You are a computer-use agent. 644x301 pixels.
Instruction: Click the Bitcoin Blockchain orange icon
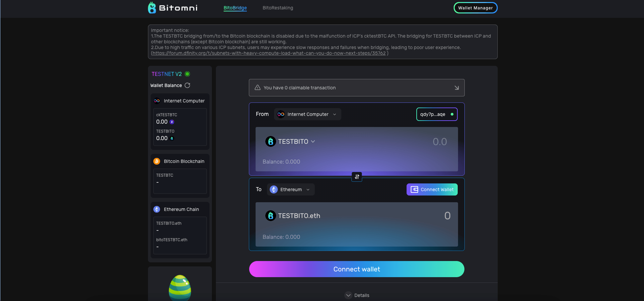pos(157,161)
